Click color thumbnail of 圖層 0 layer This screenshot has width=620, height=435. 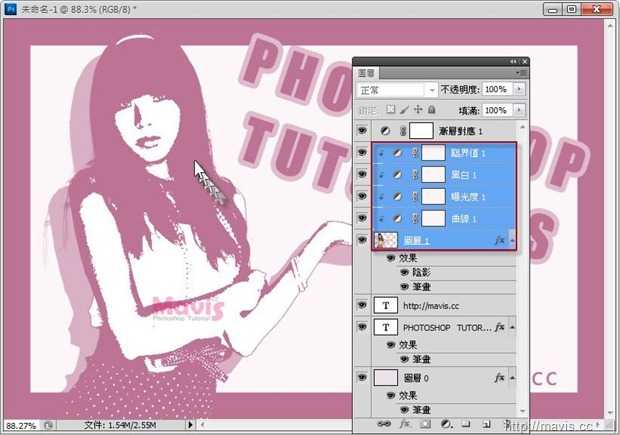pyautogui.click(x=386, y=378)
